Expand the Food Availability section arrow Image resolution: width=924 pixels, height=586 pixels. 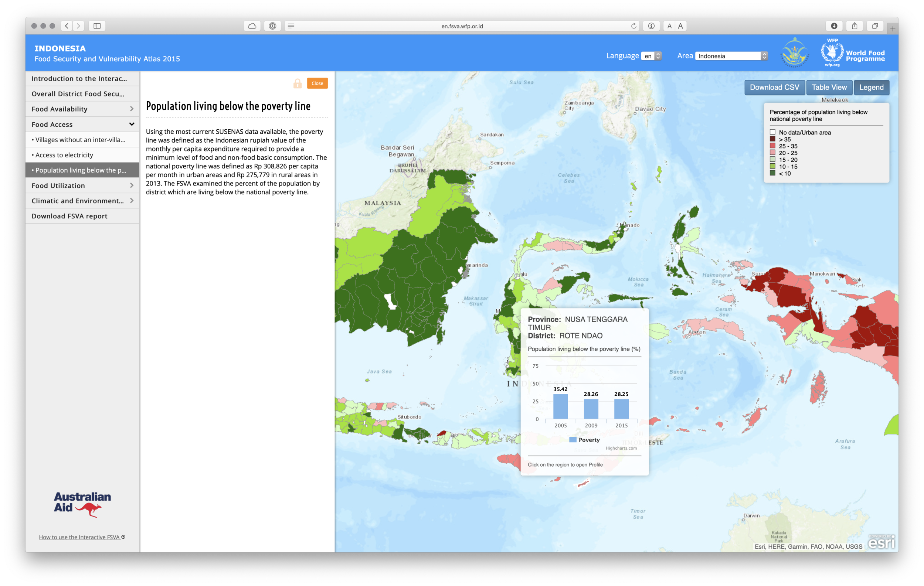132,109
